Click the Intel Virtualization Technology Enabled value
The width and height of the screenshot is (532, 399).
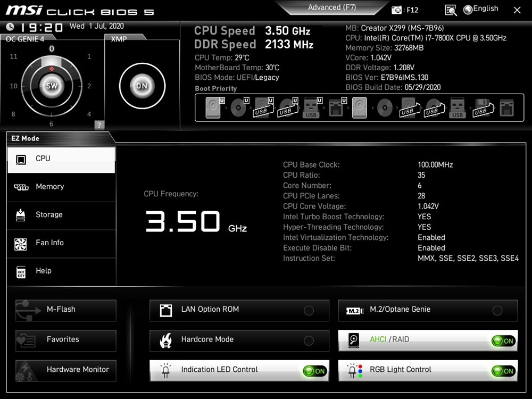point(431,237)
